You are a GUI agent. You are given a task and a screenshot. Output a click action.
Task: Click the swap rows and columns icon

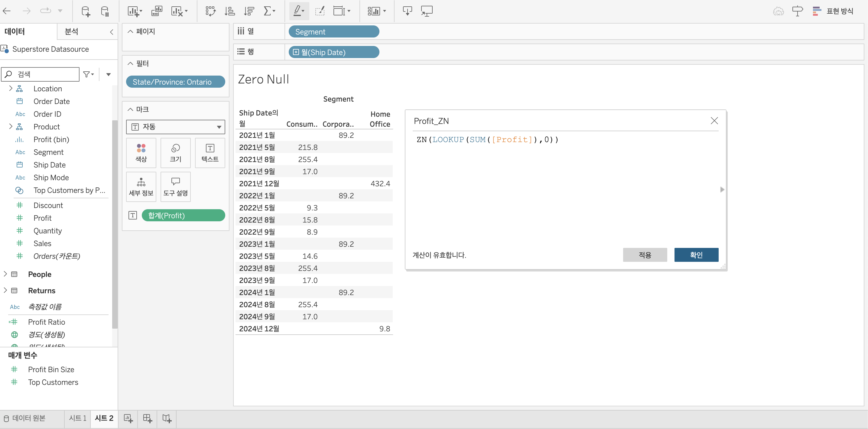point(210,11)
